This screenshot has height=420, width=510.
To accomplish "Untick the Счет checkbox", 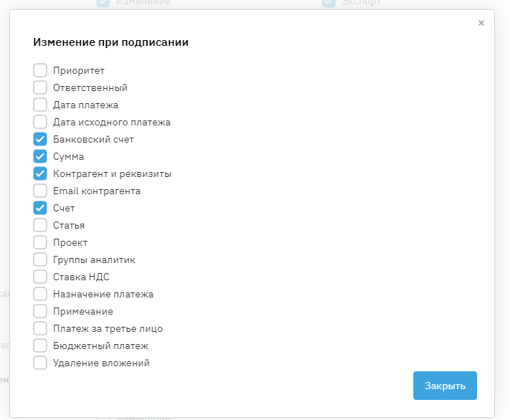I will [40, 208].
